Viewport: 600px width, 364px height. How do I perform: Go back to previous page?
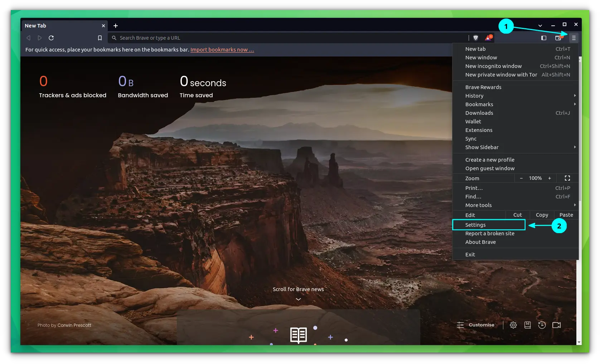coord(28,38)
